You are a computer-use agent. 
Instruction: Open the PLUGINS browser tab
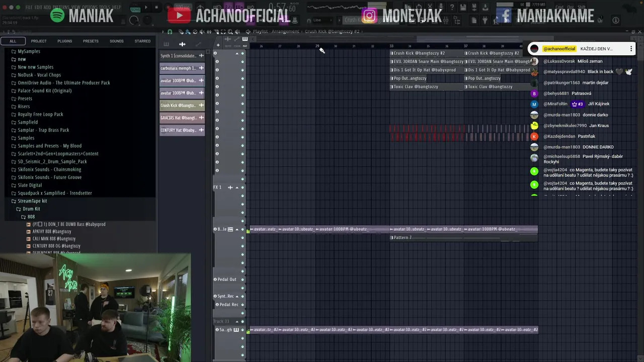pyautogui.click(x=65, y=41)
